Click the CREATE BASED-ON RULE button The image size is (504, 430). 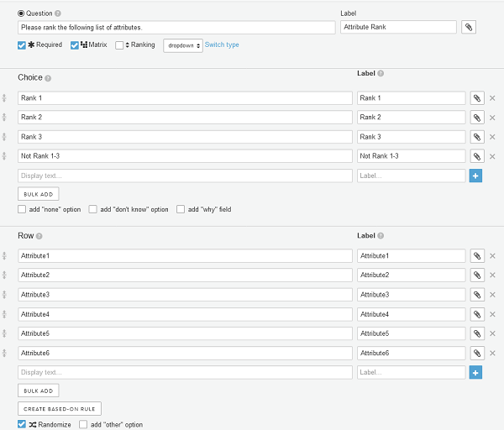(60, 409)
